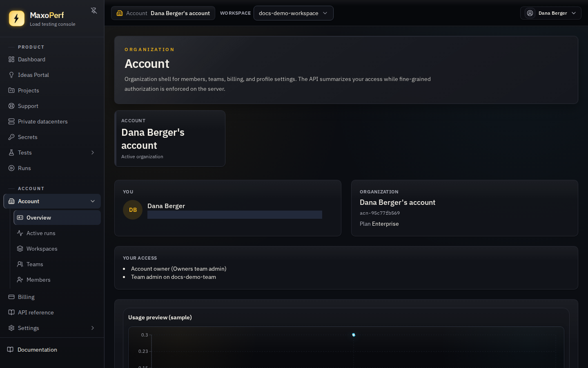
Task: Expand the Tests submenu chevron
Action: [93, 153]
